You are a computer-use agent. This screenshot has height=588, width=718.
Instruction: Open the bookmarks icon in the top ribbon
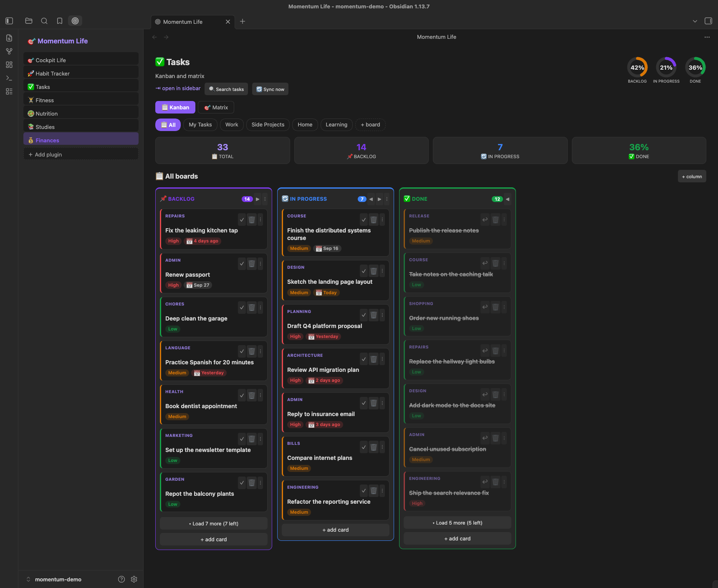(60, 21)
